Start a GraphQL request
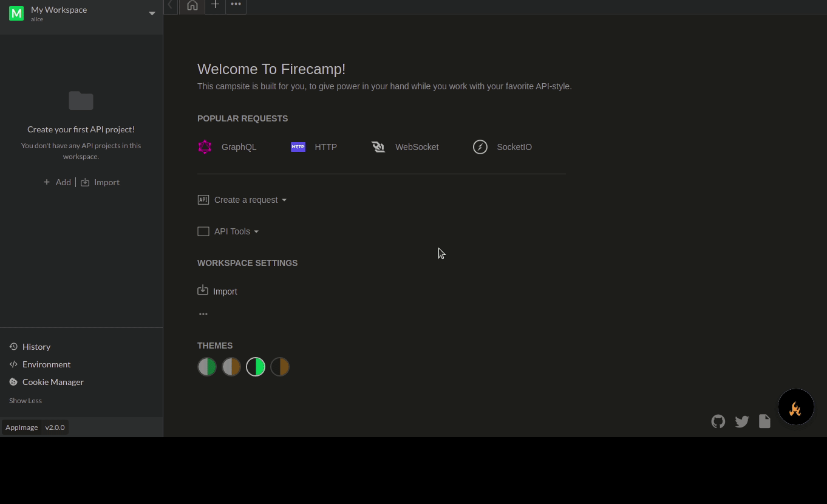Screen dimensions: 827x504 [x=228, y=147]
